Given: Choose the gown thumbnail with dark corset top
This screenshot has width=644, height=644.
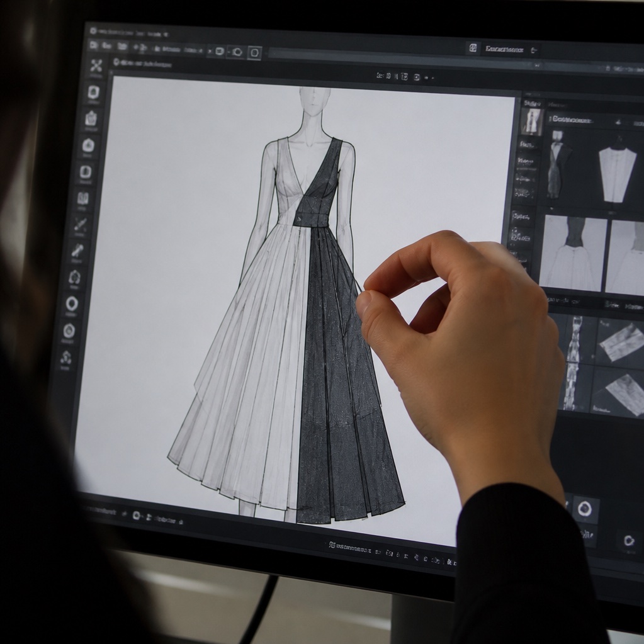Looking at the screenshot, I should [572, 254].
